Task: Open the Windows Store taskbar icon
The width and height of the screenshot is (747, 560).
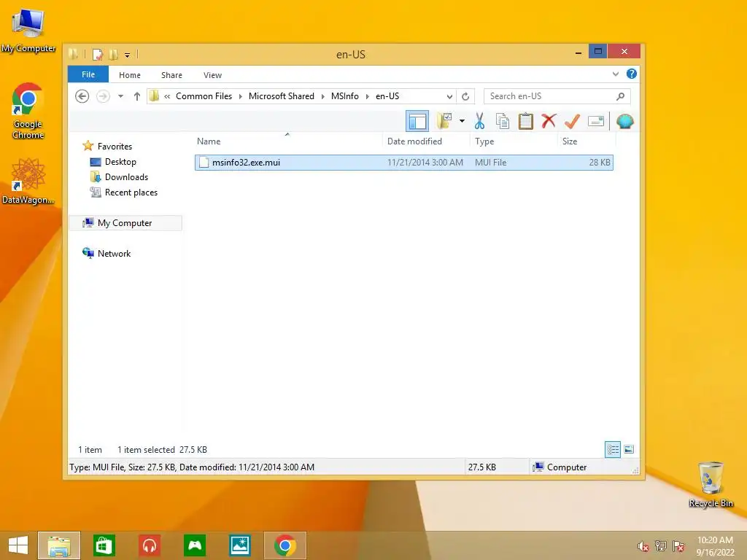Action: (104, 545)
